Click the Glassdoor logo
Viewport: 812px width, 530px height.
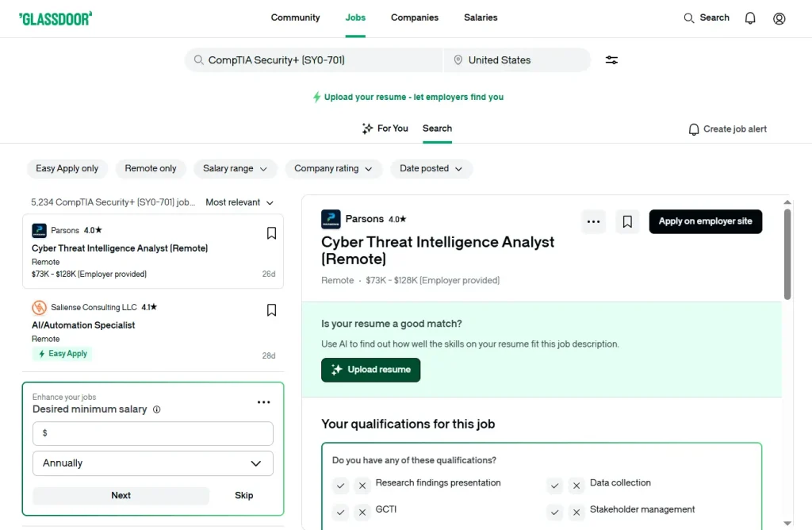pyautogui.click(x=56, y=18)
